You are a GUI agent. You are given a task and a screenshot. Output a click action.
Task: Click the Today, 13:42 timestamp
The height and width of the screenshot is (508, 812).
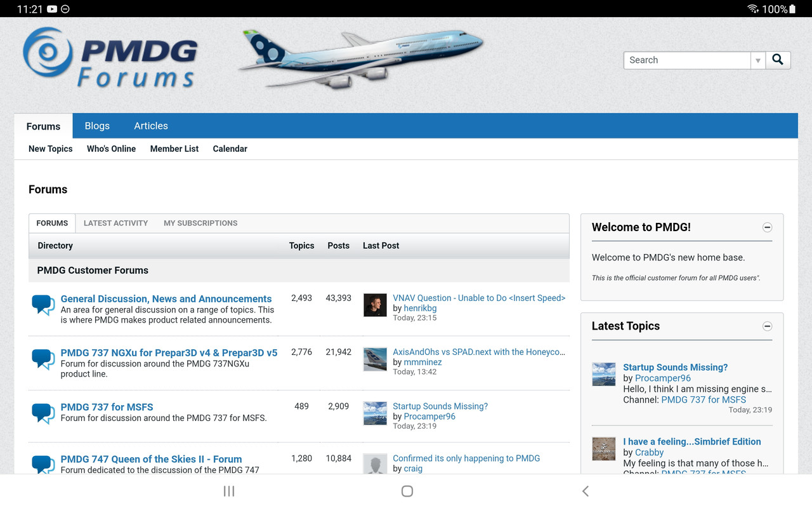(415, 372)
